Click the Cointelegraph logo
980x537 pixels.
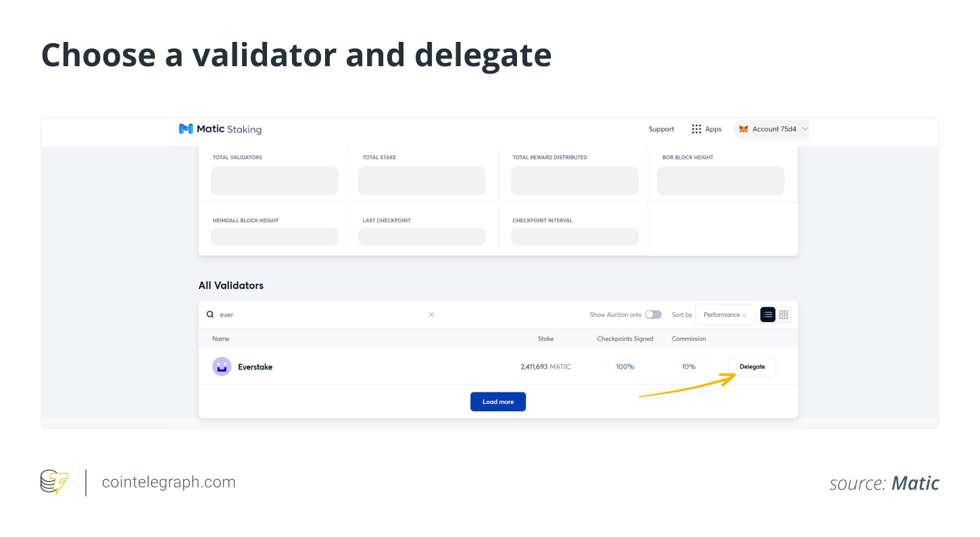(x=54, y=482)
